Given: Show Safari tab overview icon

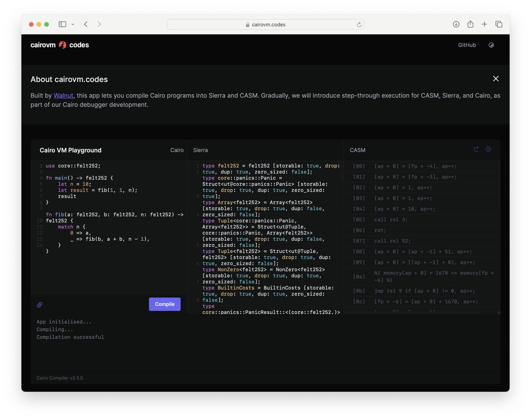Looking at the screenshot, I should [499, 24].
